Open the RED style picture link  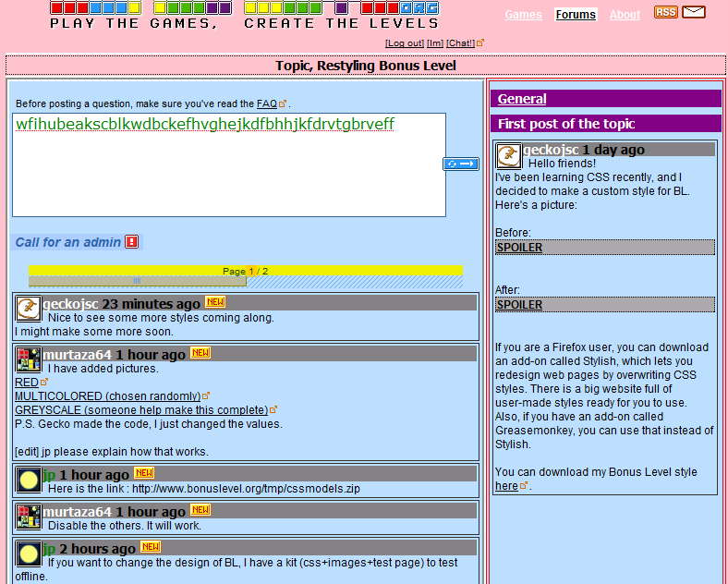tap(27, 383)
